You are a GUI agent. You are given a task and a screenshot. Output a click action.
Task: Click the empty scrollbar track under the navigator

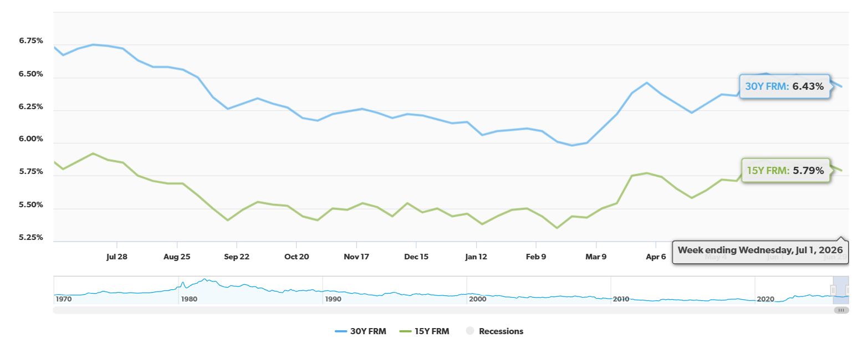coord(442,310)
